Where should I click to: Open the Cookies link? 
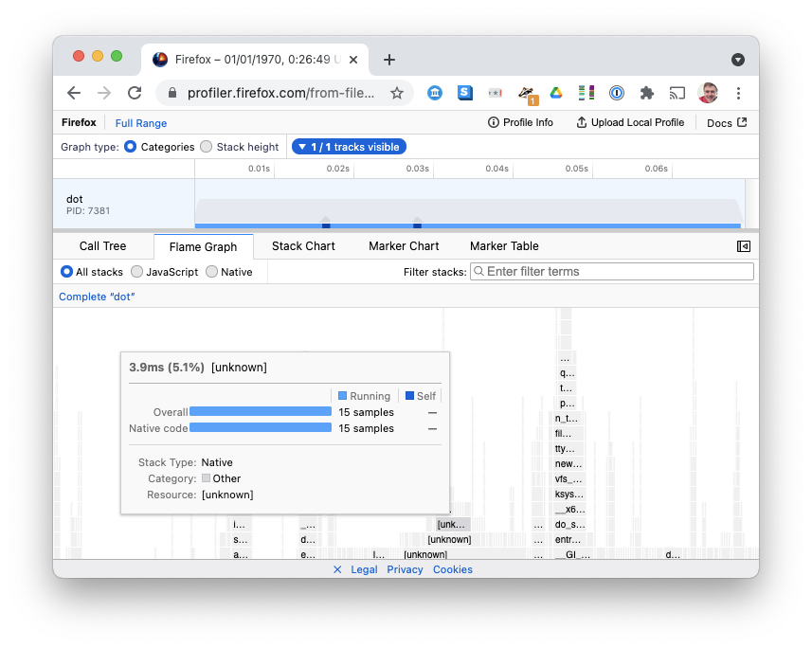coord(453,569)
